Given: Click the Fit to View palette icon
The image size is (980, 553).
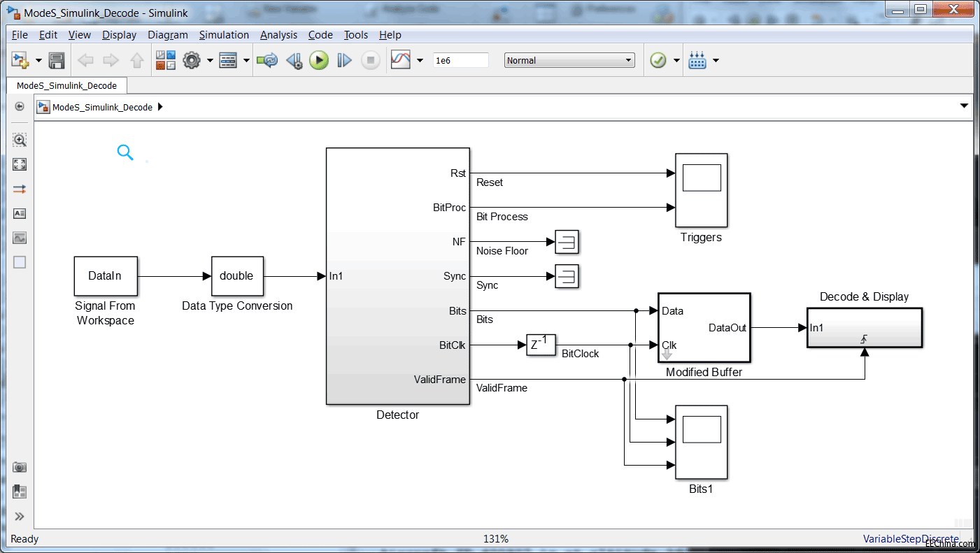Looking at the screenshot, I should coord(20,164).
